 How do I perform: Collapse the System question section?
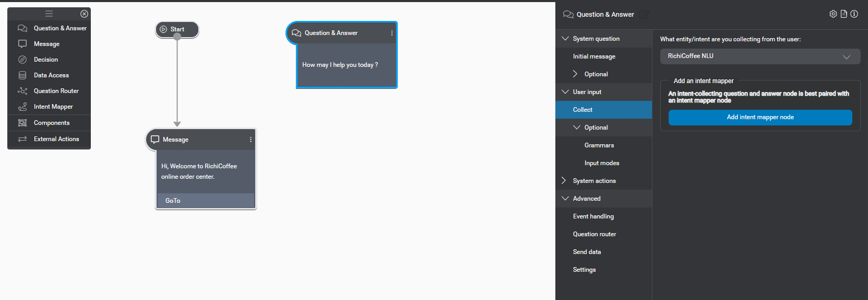coord(565,39)
